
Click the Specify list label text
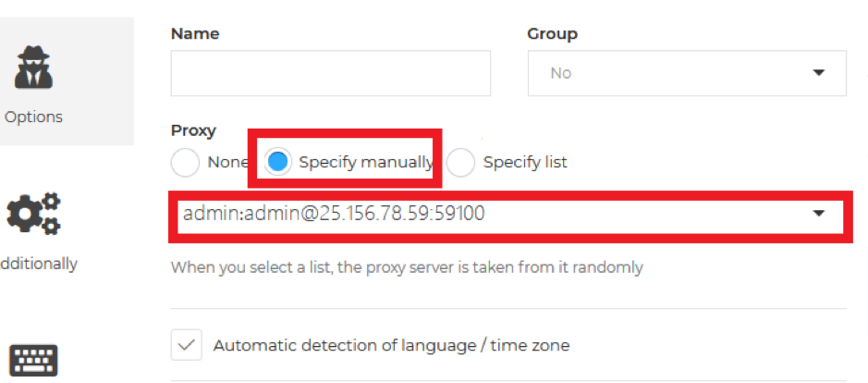click(x=525, y=163)
